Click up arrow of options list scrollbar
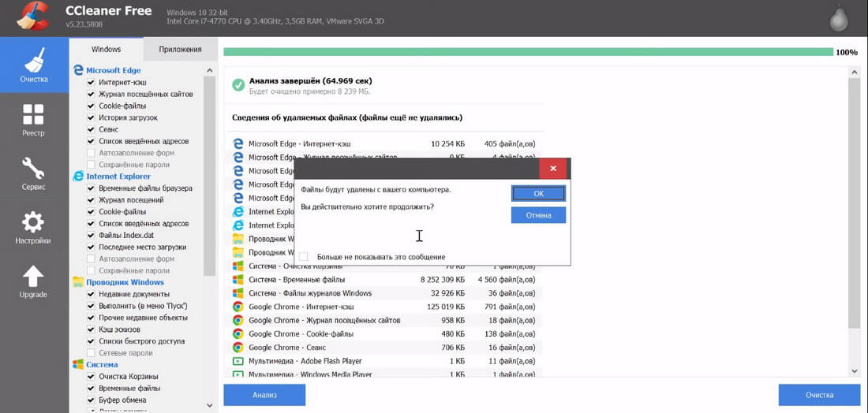This screenshot has width=868, height=413. pyautogui.click(x=209, y=71)
